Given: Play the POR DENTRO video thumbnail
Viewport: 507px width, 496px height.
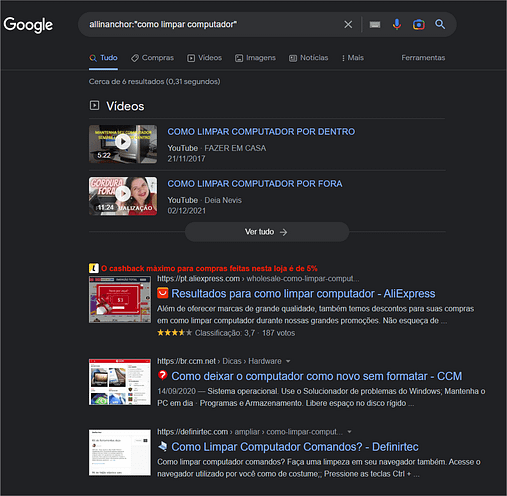Looking at the screenshot, I should coord(123,144).
